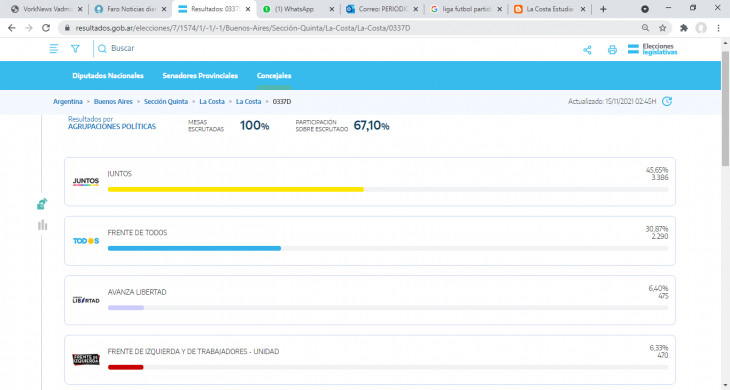Viewport: 730px width, 390px height.
Task: Select the bar chart sidebar icon
Action: tap(42, 225)
